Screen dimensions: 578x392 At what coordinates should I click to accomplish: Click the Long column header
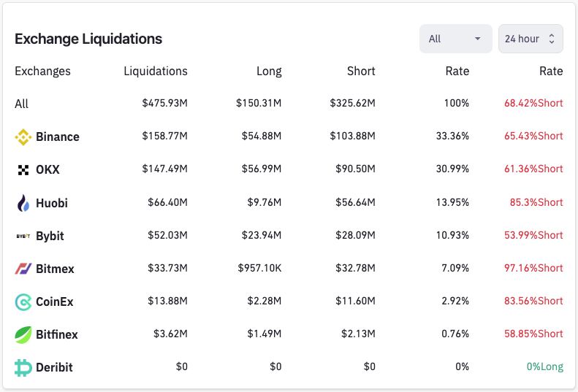point(269,72)
